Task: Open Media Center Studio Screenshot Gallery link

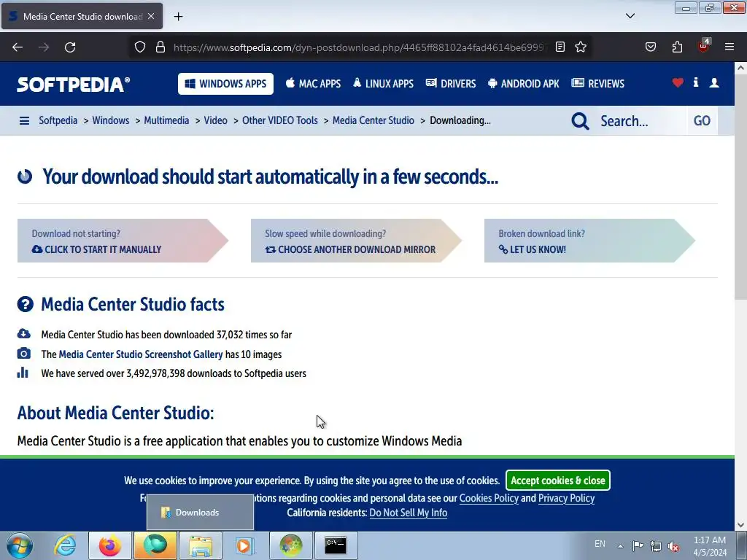Action: pyautogui.click(x=141, y=354)
